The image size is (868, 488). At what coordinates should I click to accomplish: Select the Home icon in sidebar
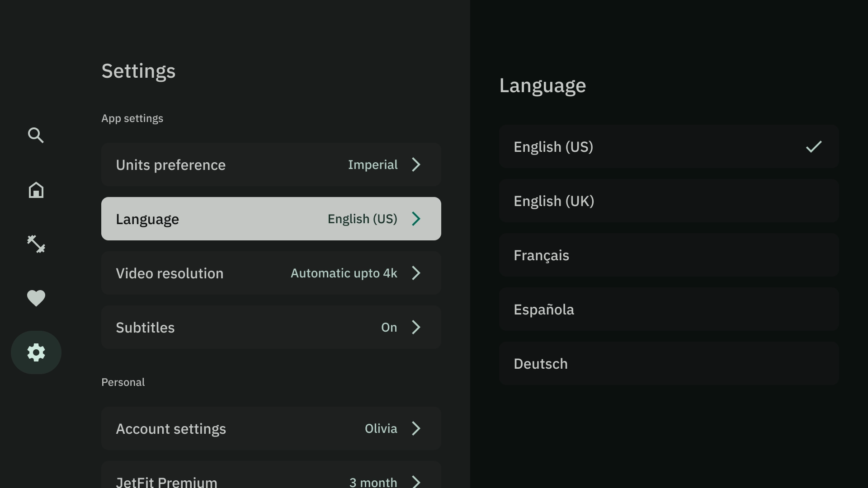[x=36, y=189]
